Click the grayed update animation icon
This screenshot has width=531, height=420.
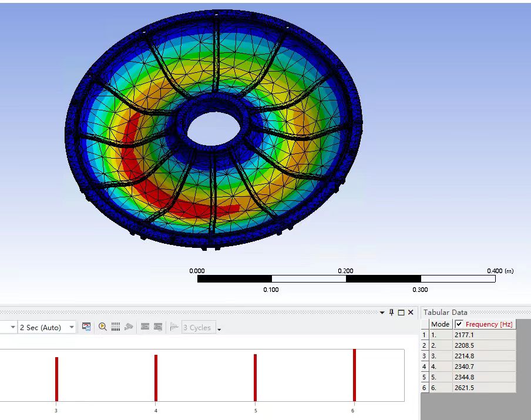pyautogui.click(x=129, y=327)
